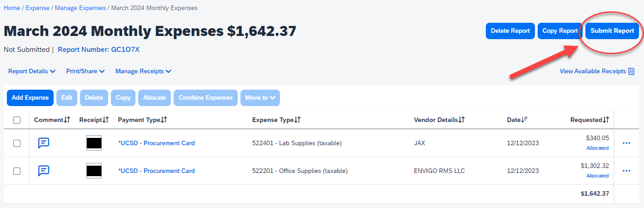
Task: Sort by Comment column arrows
Action: click(x=67, y=120)
